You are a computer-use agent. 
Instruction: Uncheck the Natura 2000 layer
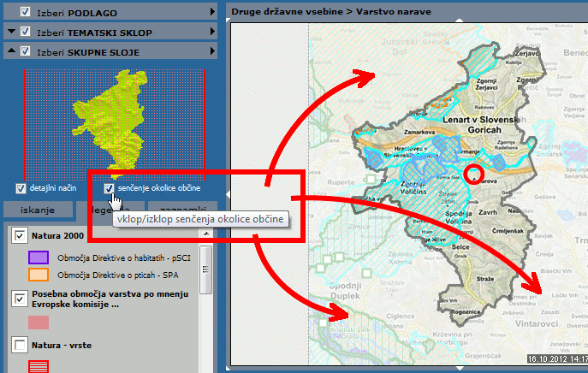(21, 235)
